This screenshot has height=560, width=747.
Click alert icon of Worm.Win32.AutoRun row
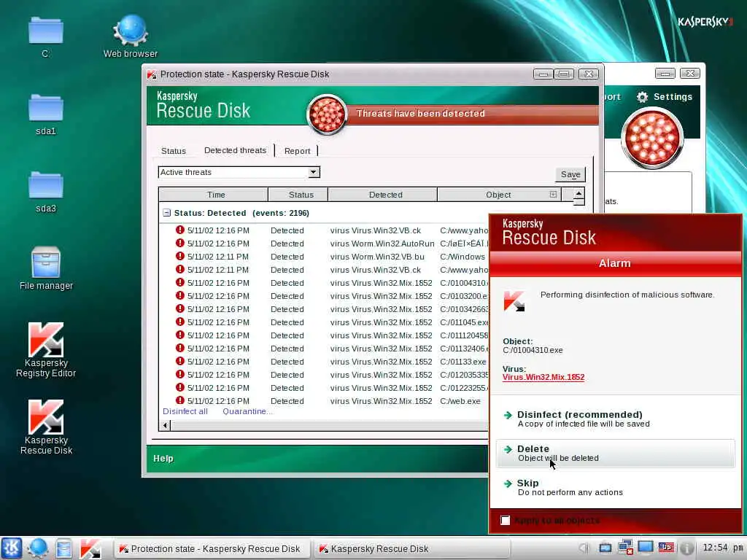tap(179, 243)
